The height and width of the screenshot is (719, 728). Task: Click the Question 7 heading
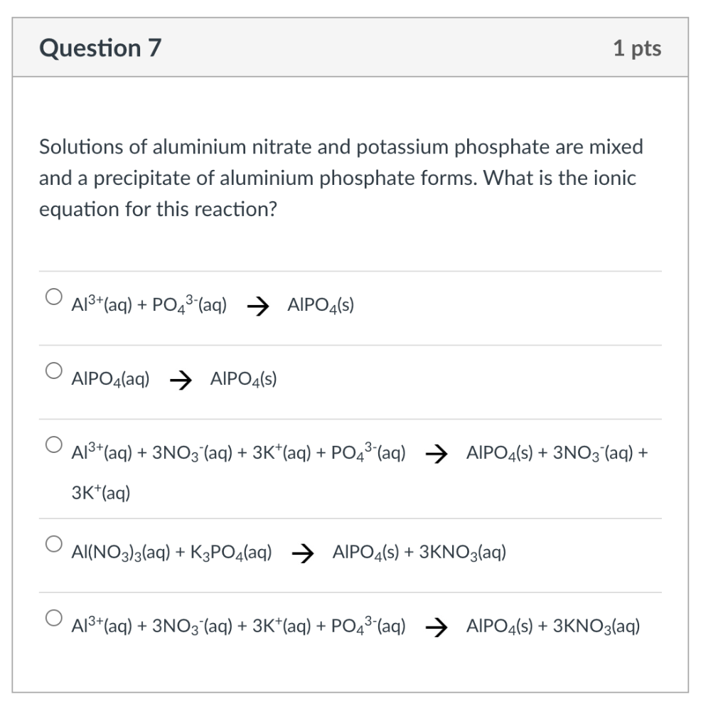[x=99, y=48]
